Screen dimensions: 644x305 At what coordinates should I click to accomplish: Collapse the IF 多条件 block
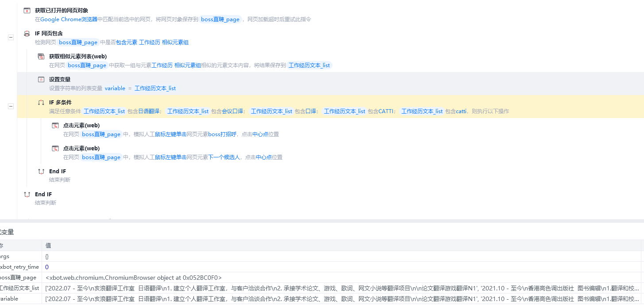pyautogui.click(x=11, y=107)
